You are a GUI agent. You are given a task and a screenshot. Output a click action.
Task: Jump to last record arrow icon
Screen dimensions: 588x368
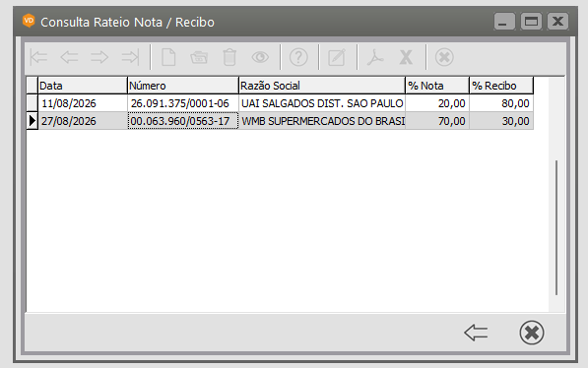pyautogui.click(x=130, y=57)
